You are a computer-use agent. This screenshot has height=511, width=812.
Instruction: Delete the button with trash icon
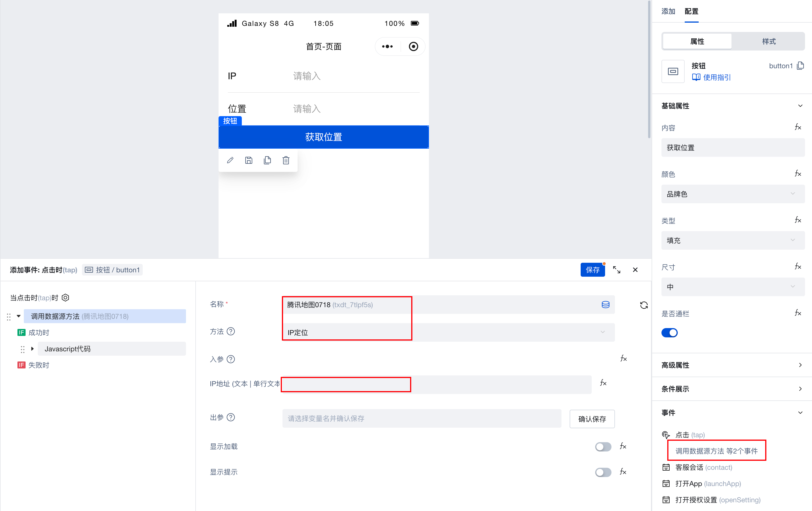pos(286,160)
